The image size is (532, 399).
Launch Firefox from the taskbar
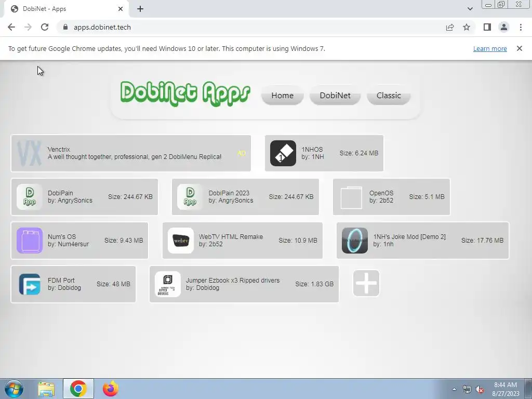click(x=111, y=389)
